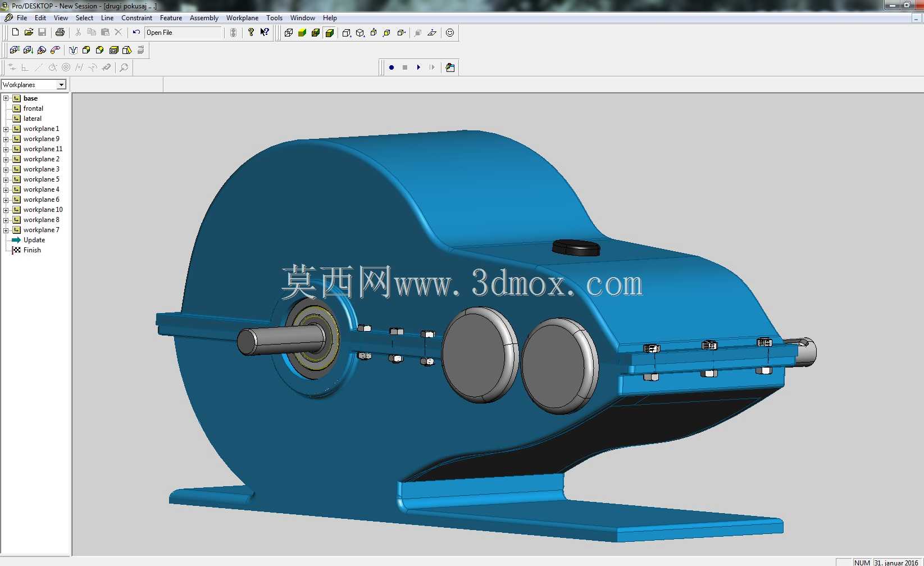Click the Chamfer edges feature icon
This screenshot has width=924, height=566.
pos(100,50)
